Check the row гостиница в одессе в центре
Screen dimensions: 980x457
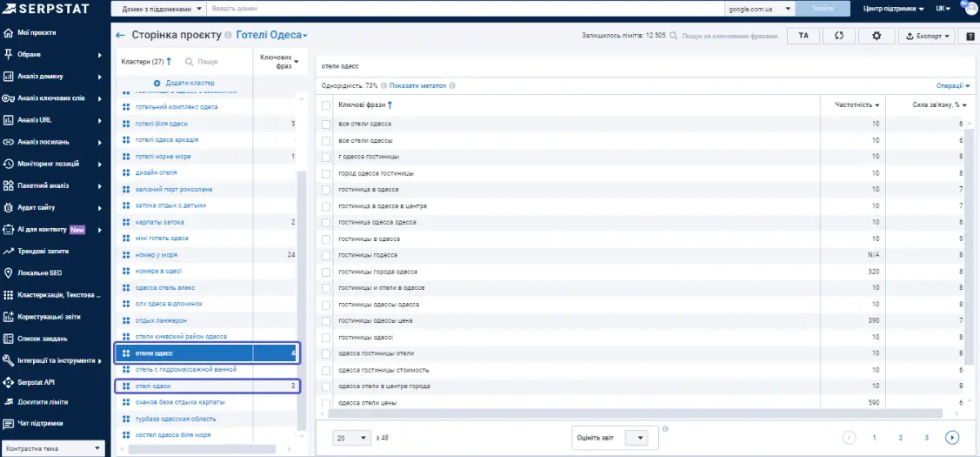point(325,206)
